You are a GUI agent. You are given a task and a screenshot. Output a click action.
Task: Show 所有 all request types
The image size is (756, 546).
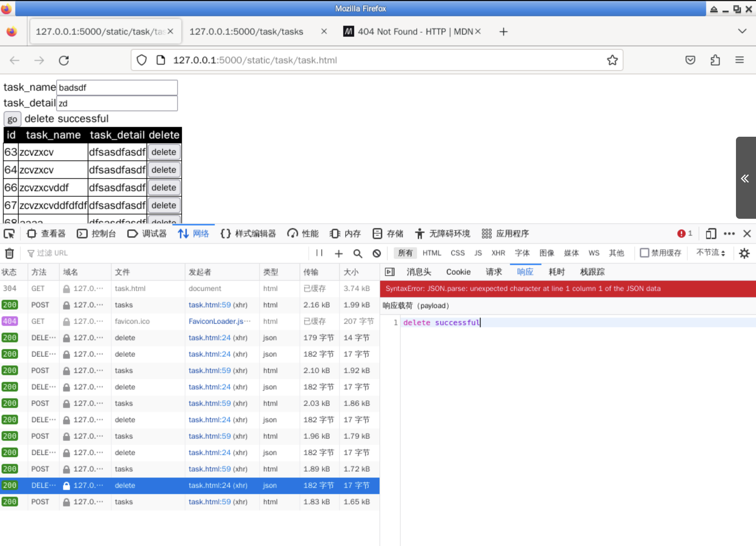click(x=405, y=253)
